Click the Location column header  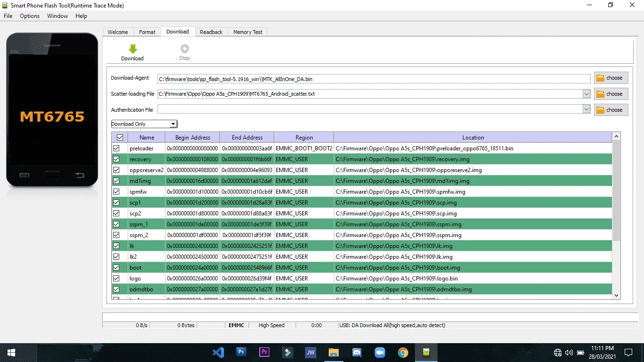[x=473, y=138]
